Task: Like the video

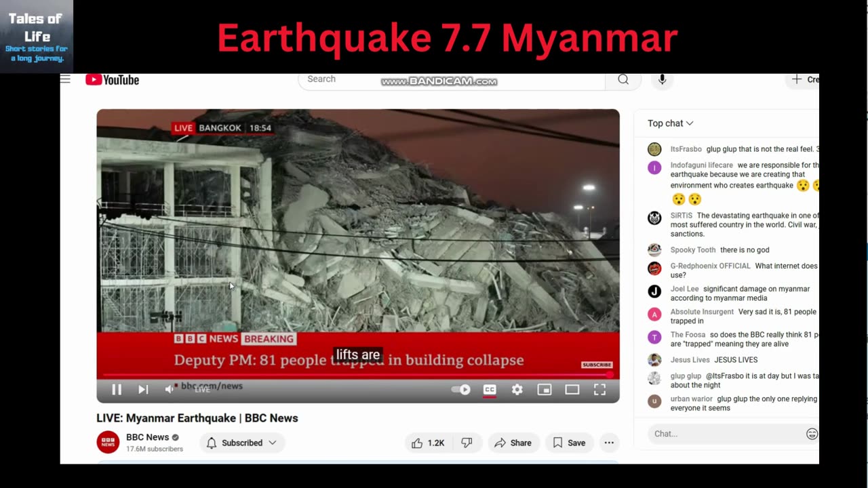Action: tap(429, 443)
